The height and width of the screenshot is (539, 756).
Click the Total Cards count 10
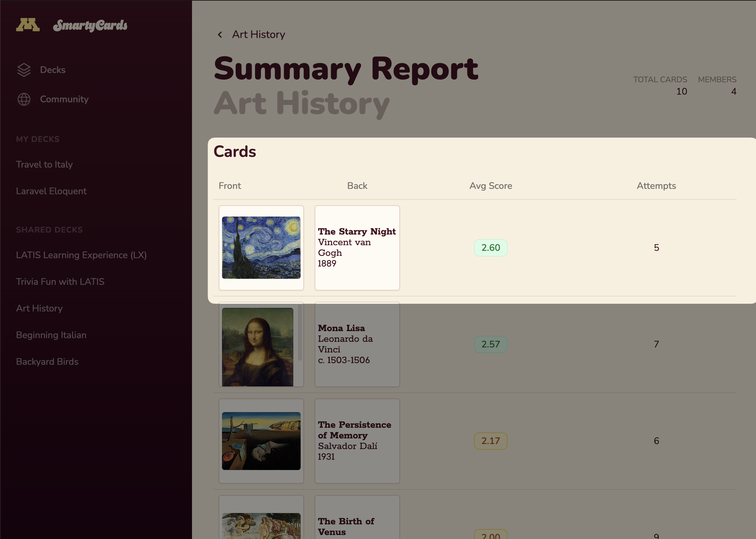pos(682,92)
